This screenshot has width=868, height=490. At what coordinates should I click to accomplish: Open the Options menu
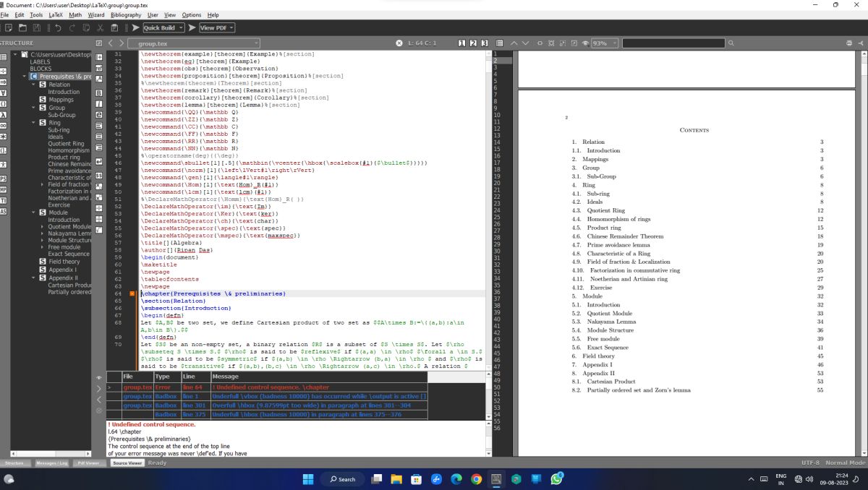[192, 14]
